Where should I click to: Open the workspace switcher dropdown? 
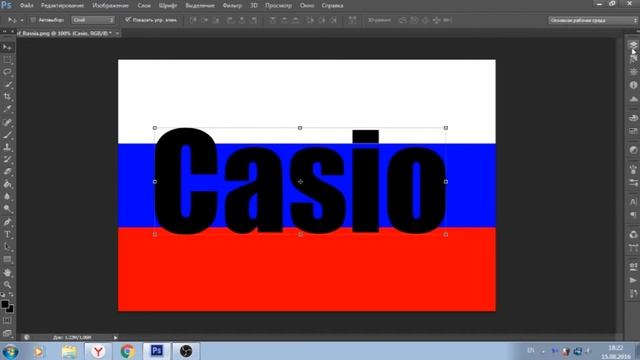pyautogui.click(x=593, y=20)
